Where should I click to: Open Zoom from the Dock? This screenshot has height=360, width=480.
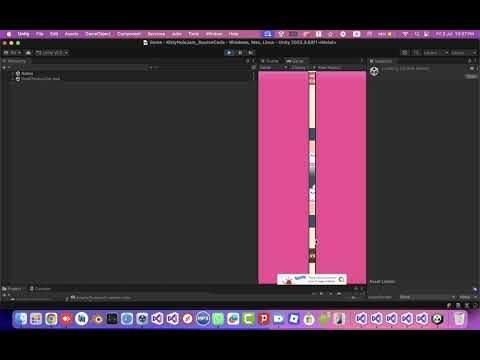pyautogui.click(x=278, y=319)
